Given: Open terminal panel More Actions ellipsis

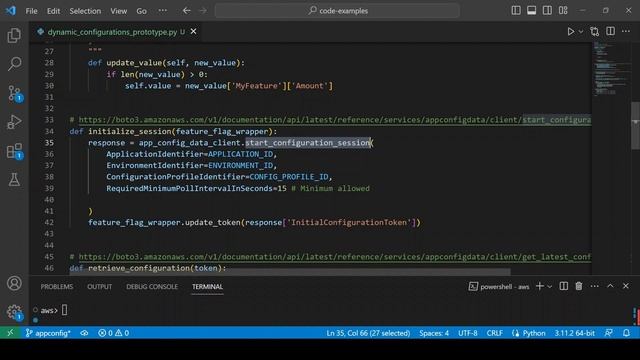Looking at the screenshot, I should (594, 286).
